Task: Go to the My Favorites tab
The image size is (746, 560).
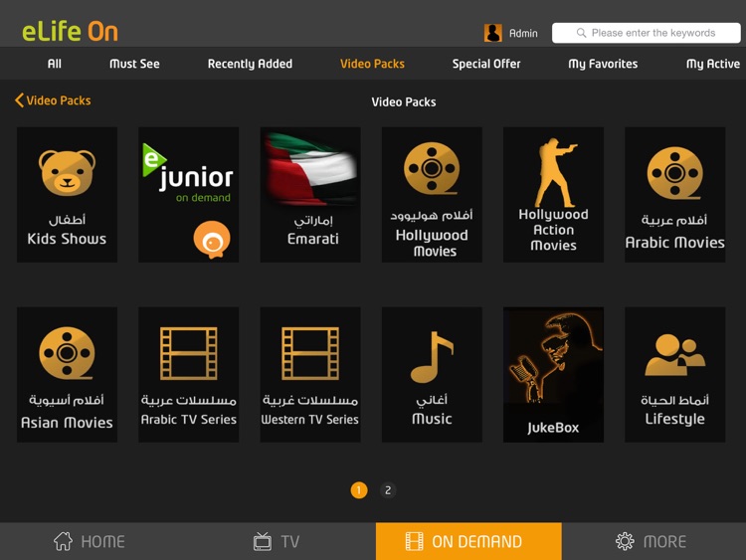Action: pos(603,64)
